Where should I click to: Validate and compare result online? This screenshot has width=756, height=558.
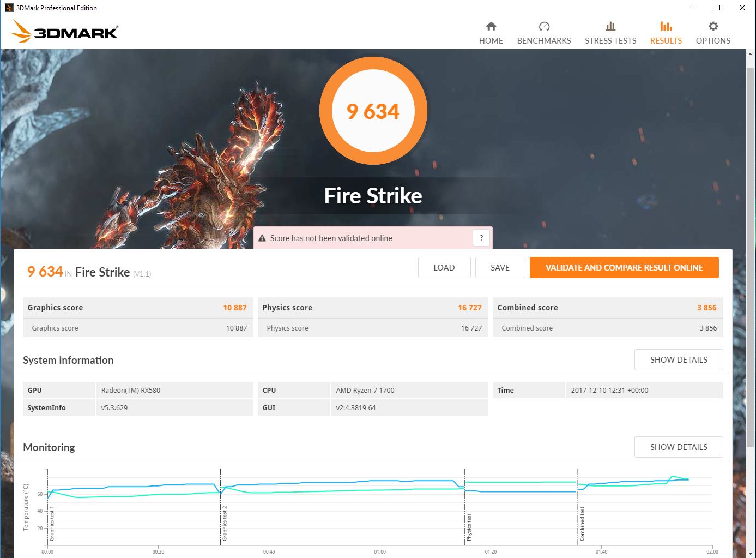[x=624, y=268]
